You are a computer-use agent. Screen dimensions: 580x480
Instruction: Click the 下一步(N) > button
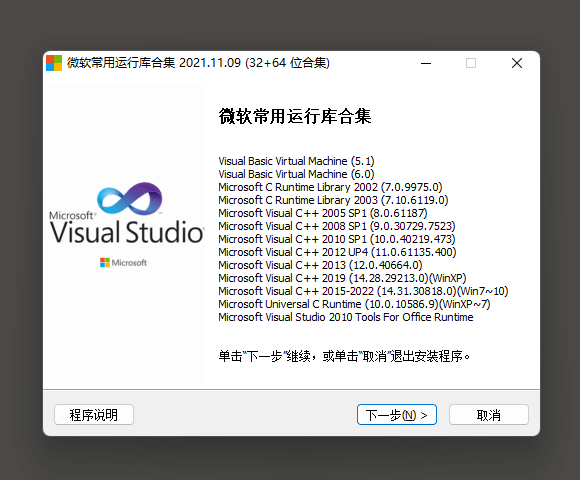coord(397,415)
